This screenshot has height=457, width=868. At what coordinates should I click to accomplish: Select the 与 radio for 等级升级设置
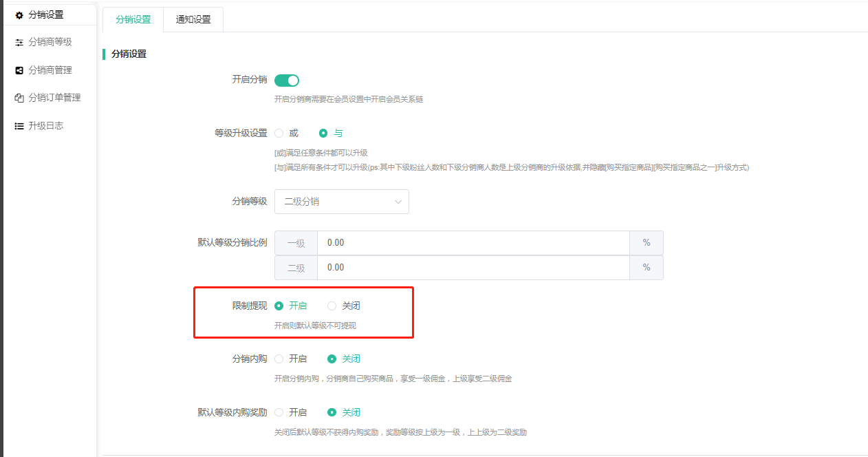click(x=323, y=133)
